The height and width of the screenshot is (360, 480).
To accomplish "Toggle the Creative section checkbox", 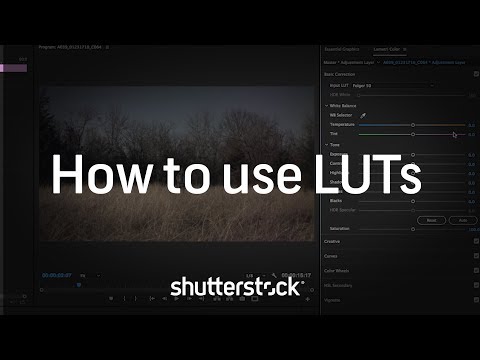I will (x=476, y=241).
